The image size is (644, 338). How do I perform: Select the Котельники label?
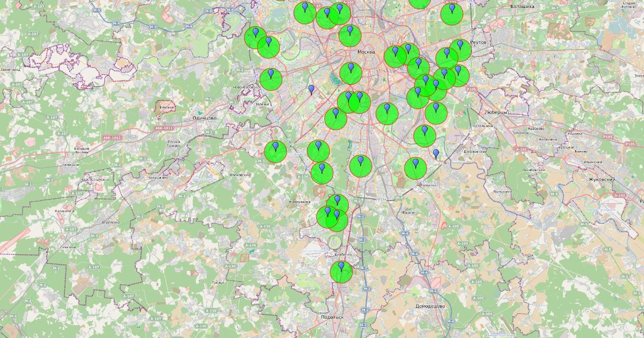[x=483, y=126]
